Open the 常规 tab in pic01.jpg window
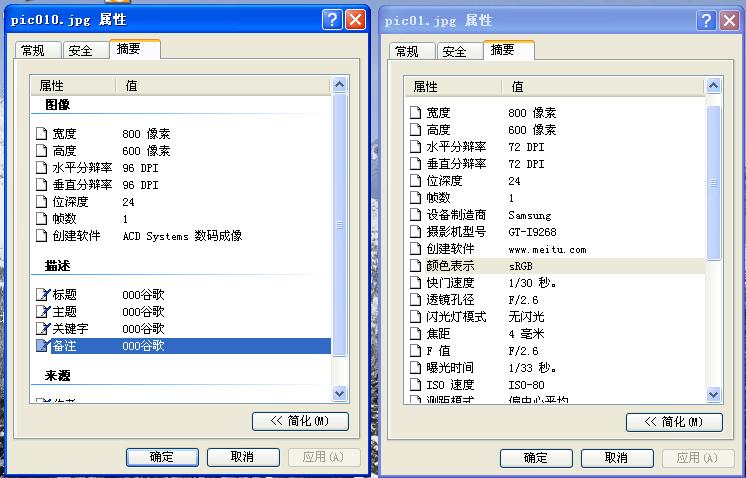The image size is (746, 478). 412,51
